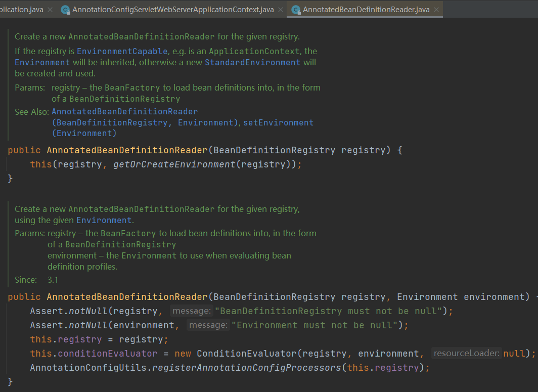This screenshot has height=392, width=538.
Task: Close the AnnotatedBeanDefinitionReader.java tab
Action: 436,10
